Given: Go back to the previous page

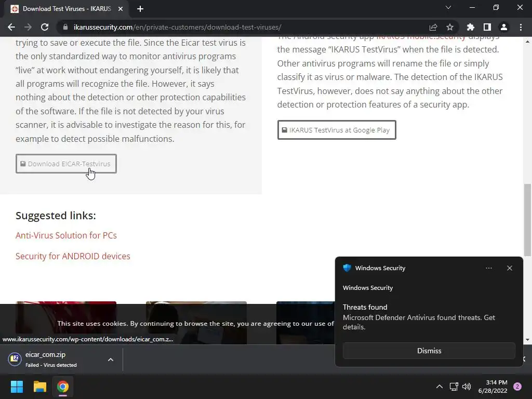Looking at the screenshot, I should 11,27.
